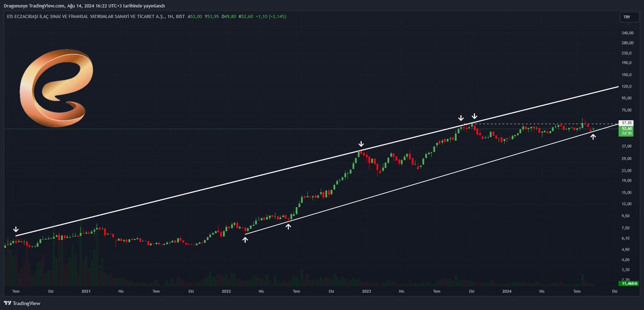The width and height of the screenshot is (644, 310).
Task: Click the 6,10 price axis label
Action: pyautogui.click(x=626, y=238)
